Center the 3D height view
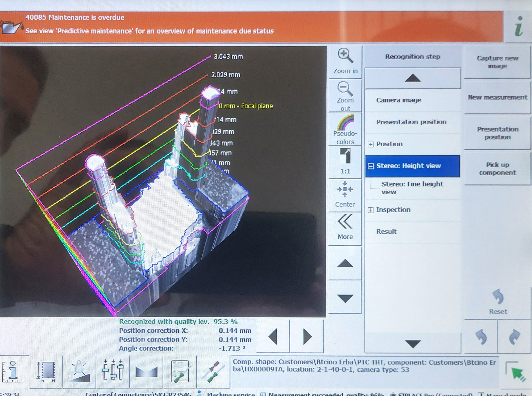532x396 pixels. click(345, 189)
